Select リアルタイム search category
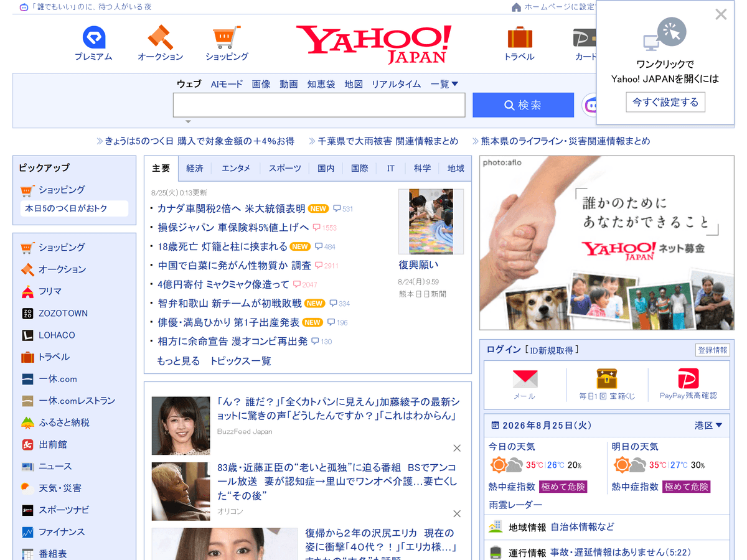The width and height of the screenshot is (747, 560). 396,84
